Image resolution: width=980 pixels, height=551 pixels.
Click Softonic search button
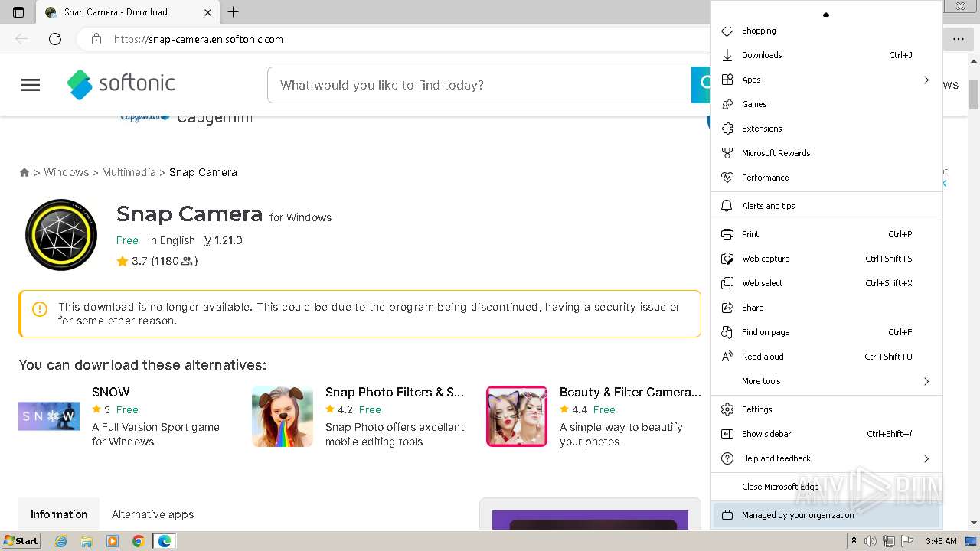tap(701, 85)
